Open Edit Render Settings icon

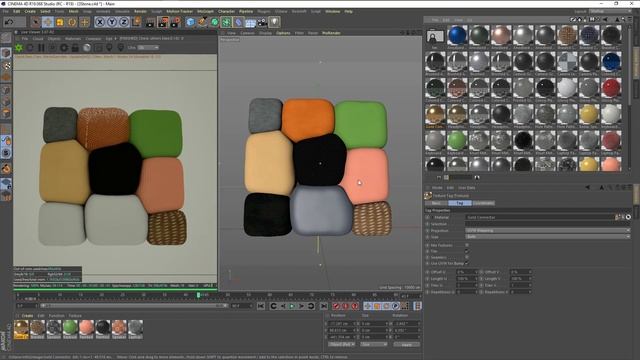pos(176,22)
